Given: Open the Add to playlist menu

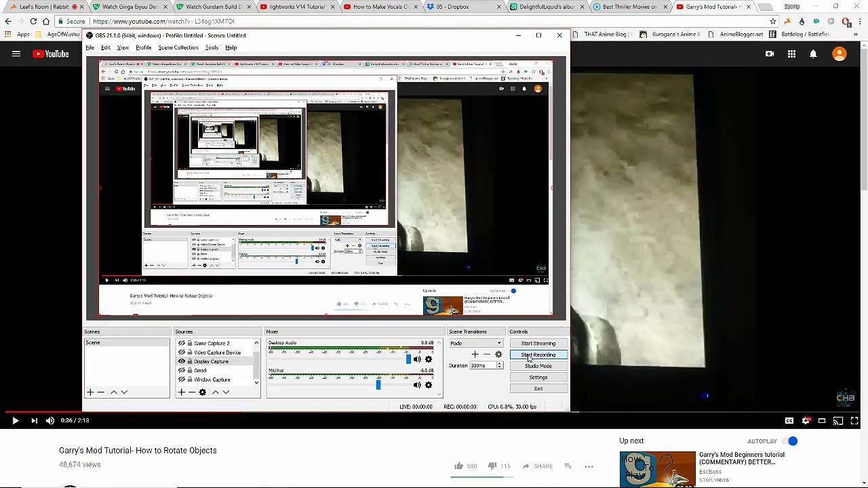Looking at the screenshot, I should pyautogui.click(x=568, y=466).
